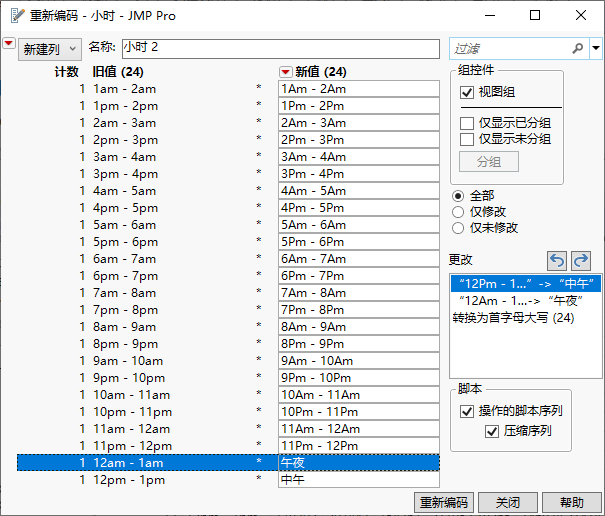605x516 pixels.
Task: Click the JMP recode window title icon
Action: tap(17, 15)
